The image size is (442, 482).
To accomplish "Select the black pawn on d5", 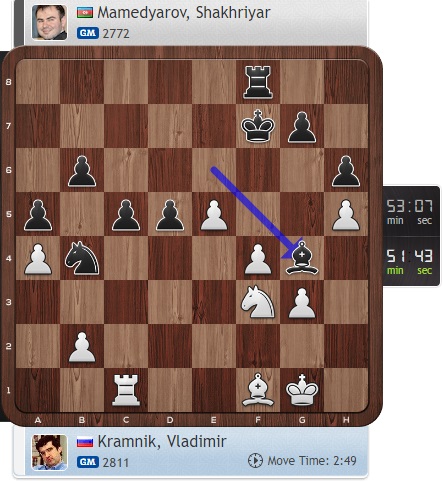I will 170,215.
